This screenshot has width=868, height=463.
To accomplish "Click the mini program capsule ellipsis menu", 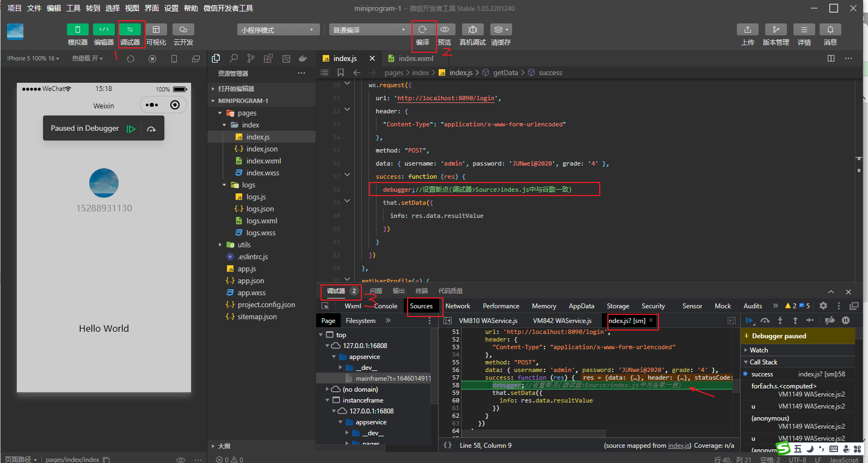I will click(x=152, y=105).
